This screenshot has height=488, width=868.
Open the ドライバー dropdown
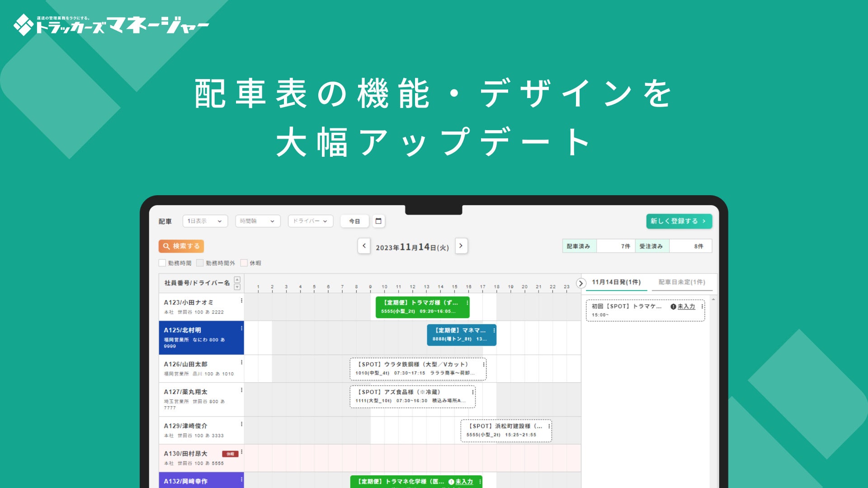(310, 221)
